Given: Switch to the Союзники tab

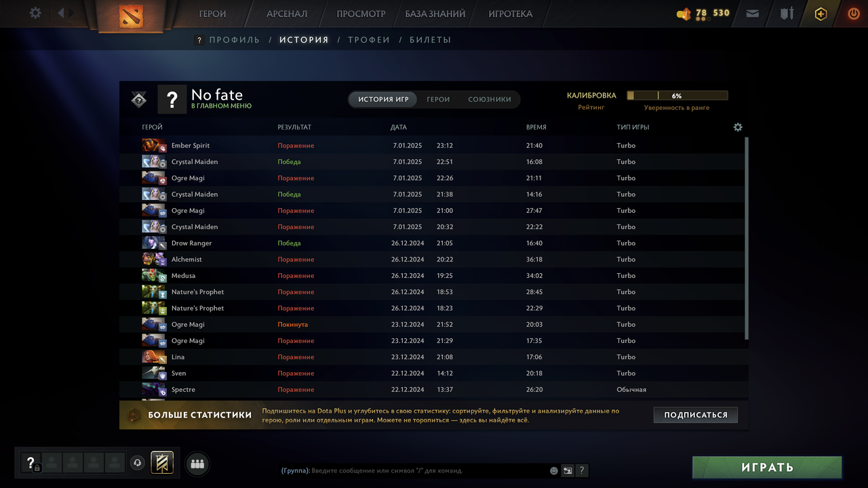Looking at the screenshot, I should point(490,99).
